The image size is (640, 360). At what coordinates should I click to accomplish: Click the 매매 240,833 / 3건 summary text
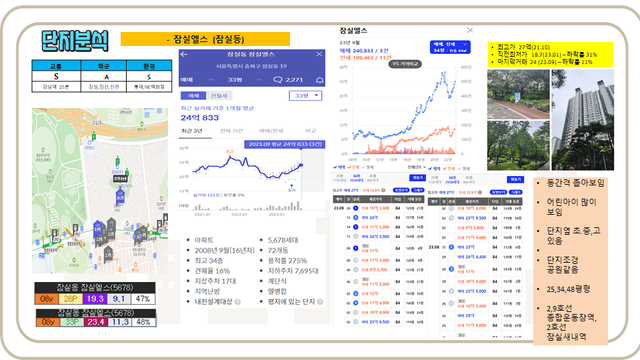point(364,51)
